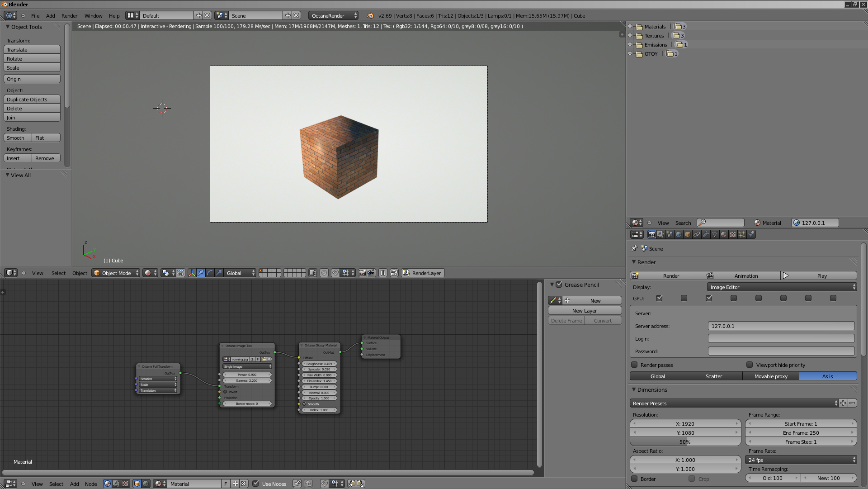Switch to the Texture properties tab icon
The height and width of the screenshot is (489, 868).
733,234
